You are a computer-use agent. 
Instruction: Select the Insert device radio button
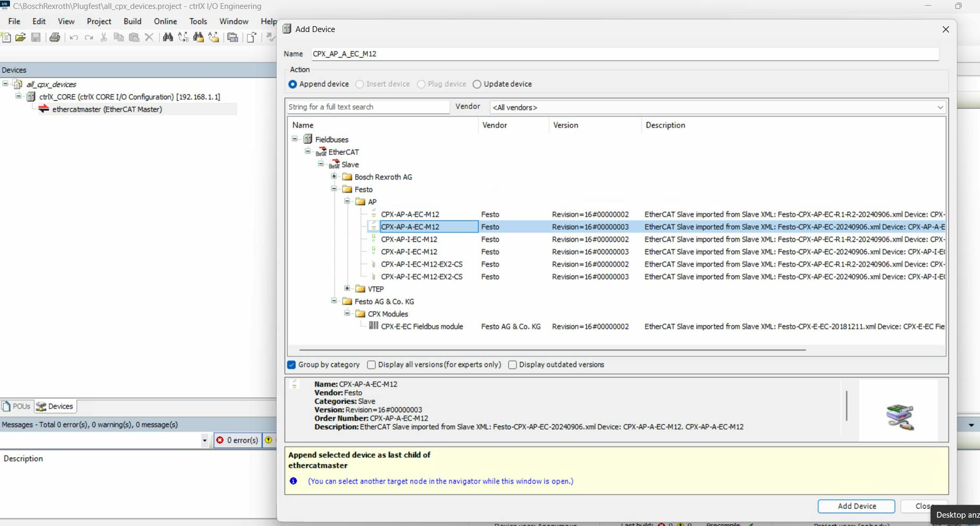pyautogui.click(x=360, y=84)
